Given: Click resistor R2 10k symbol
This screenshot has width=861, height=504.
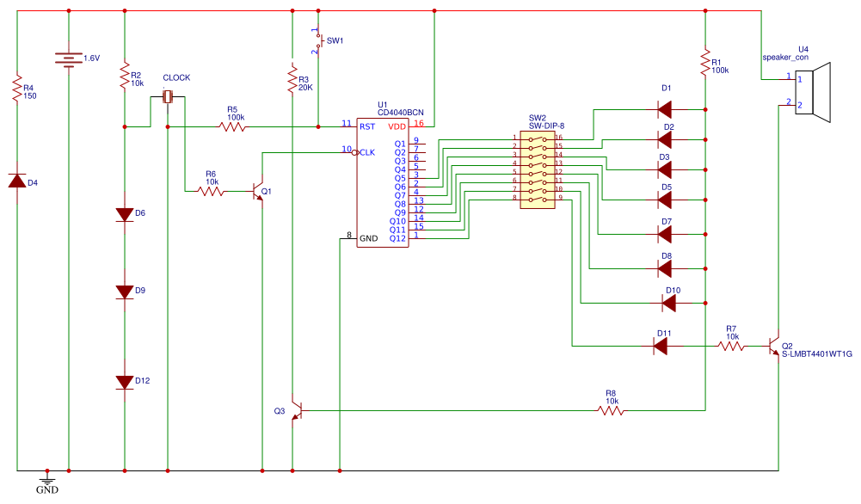Looking at the screenshot, I should 125,75.
